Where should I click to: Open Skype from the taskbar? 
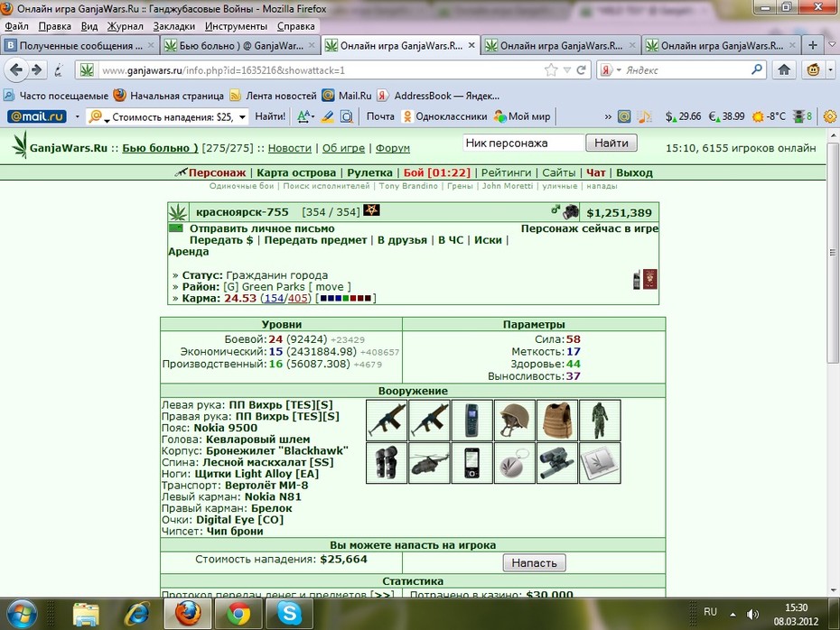tap(289, 614)
